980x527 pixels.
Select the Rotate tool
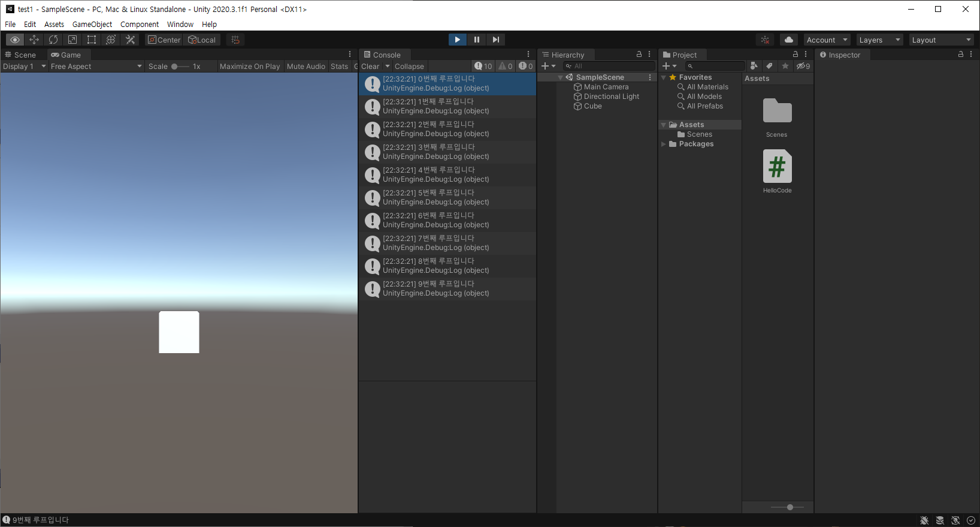[53, 40]
